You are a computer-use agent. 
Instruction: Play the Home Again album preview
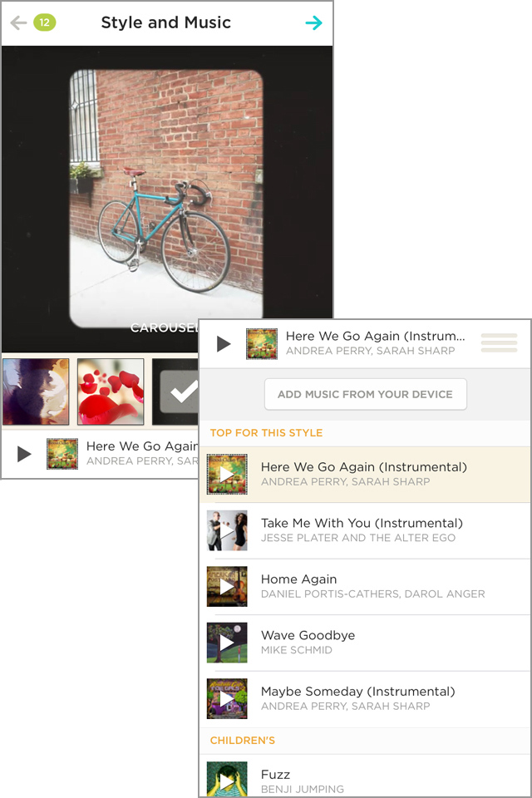tap(227, 586)
